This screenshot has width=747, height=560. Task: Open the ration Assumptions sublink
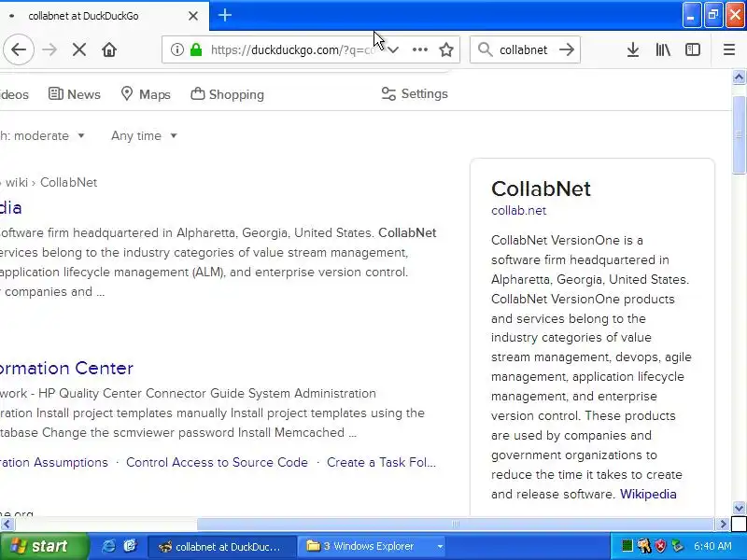coord(54,462)
